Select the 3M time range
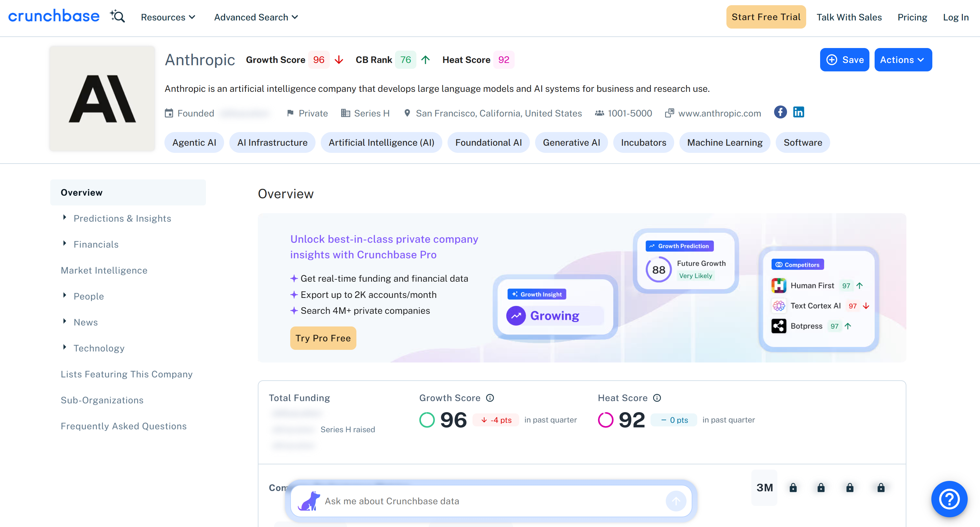The height and width of the screenshot is (527, 980). pyautogui.click(x=764, y=488)
